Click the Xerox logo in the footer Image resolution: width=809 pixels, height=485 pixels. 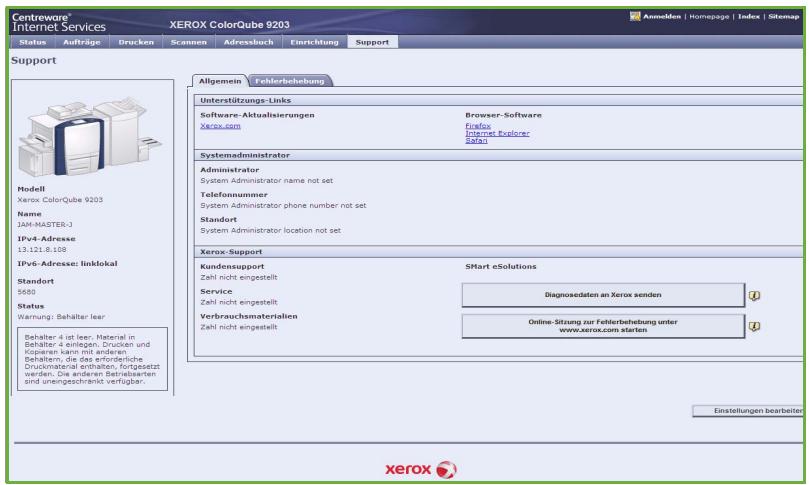[x=421, y=469]
